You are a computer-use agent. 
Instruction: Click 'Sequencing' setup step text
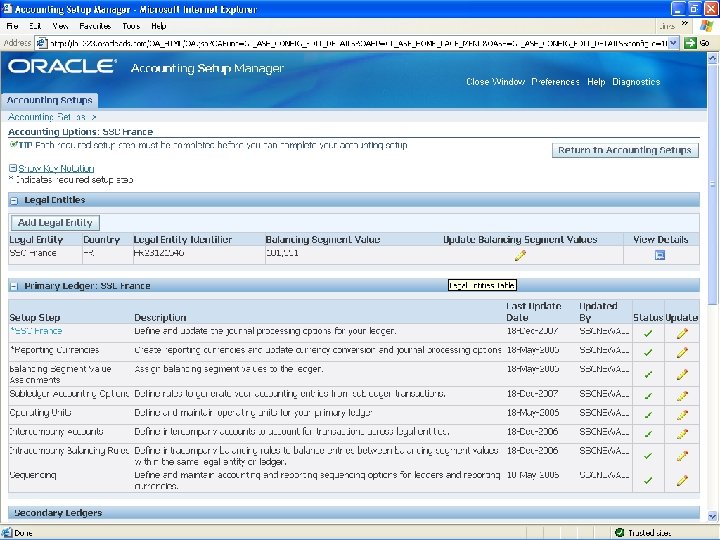tap(33, 475)
